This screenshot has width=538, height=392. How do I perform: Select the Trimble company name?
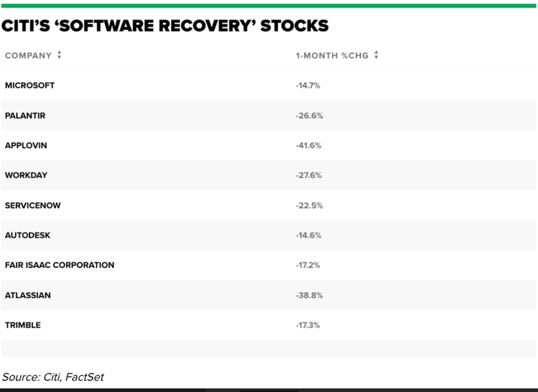coord(23,325)
